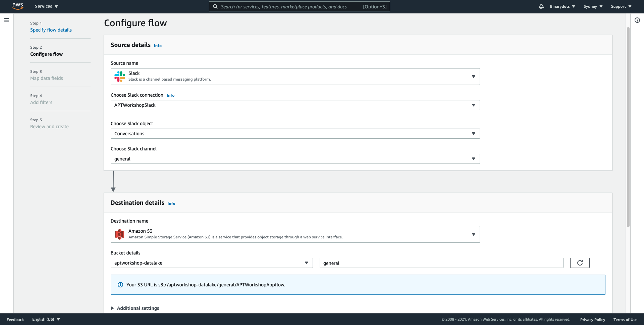Image resolution: width=644 pixels, height=325 pixels.
Task: Open the Terms of Use link
Action: (625, 320)
